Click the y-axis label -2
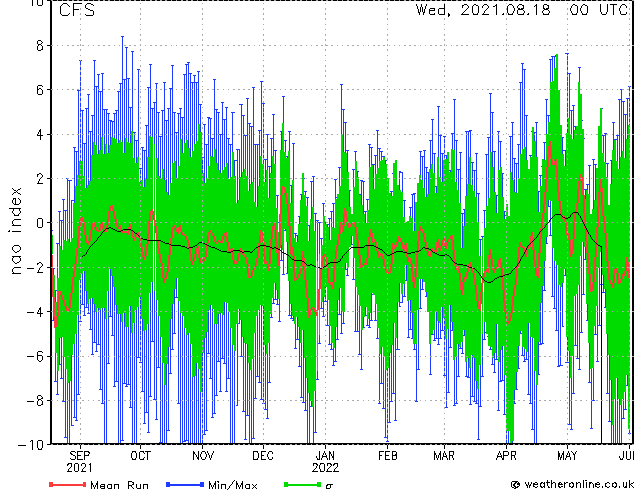The height and width of the screenshot is (490, 634). click(x=35, y=267)
